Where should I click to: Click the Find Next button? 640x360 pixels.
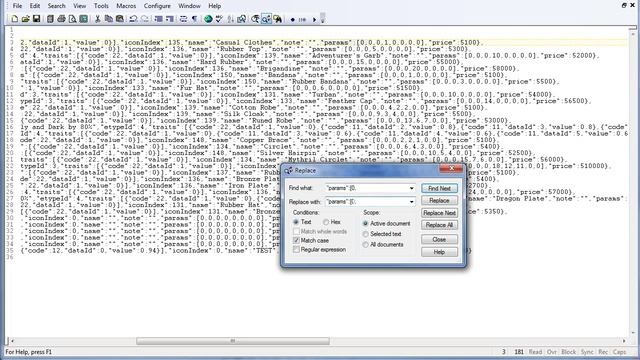(x=439, y=188)
